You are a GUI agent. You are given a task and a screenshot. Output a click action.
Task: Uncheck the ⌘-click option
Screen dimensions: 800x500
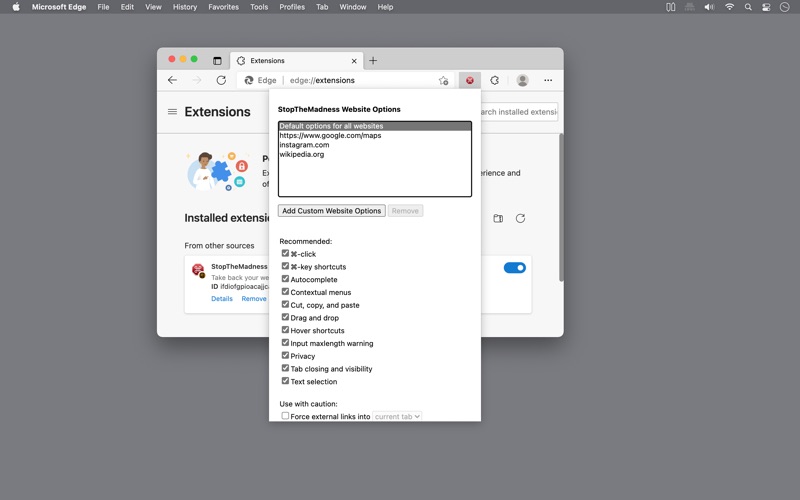[285, 253]
